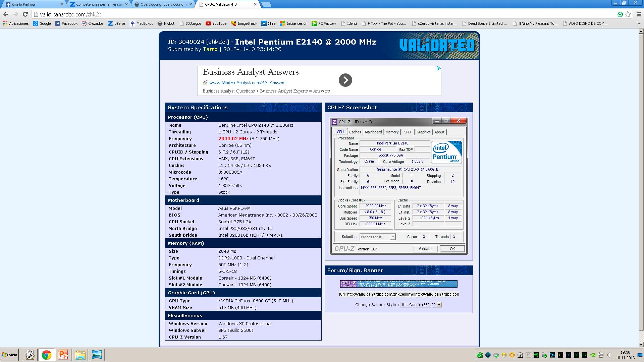
Task: Open the www.ModernAnalyst.com/BA_Answers ad link
Action: click(248, 82)
